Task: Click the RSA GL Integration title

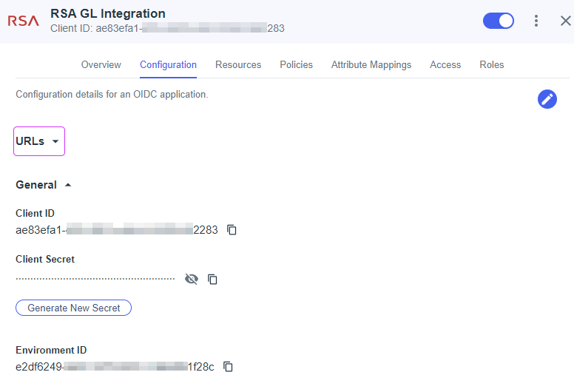Action: (108, 13)
